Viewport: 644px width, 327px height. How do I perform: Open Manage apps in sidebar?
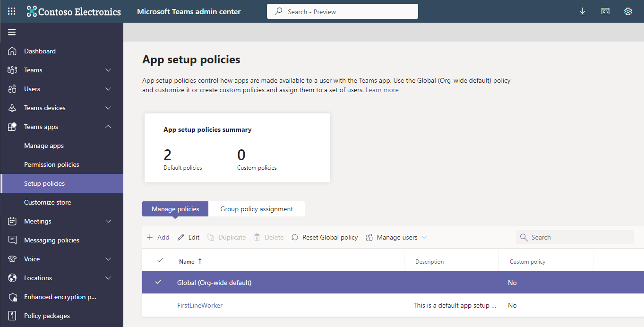[x=44, y=146]
